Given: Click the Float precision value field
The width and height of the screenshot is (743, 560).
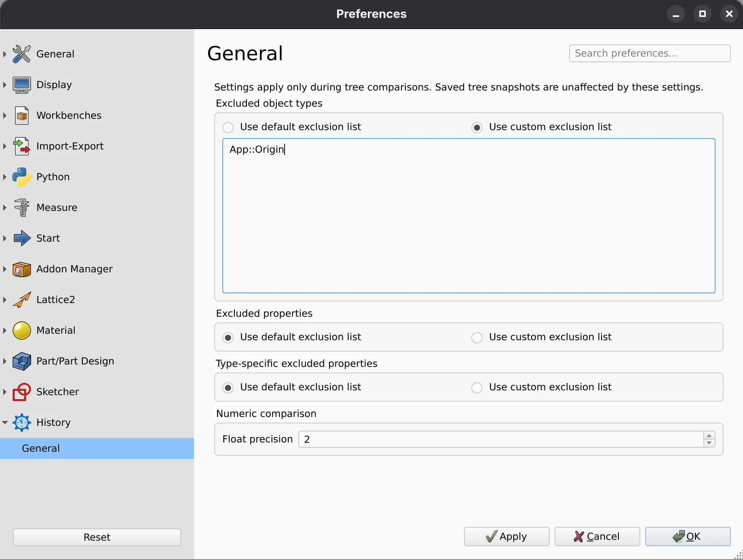Looking at the screenshot, I should [501, 439].
